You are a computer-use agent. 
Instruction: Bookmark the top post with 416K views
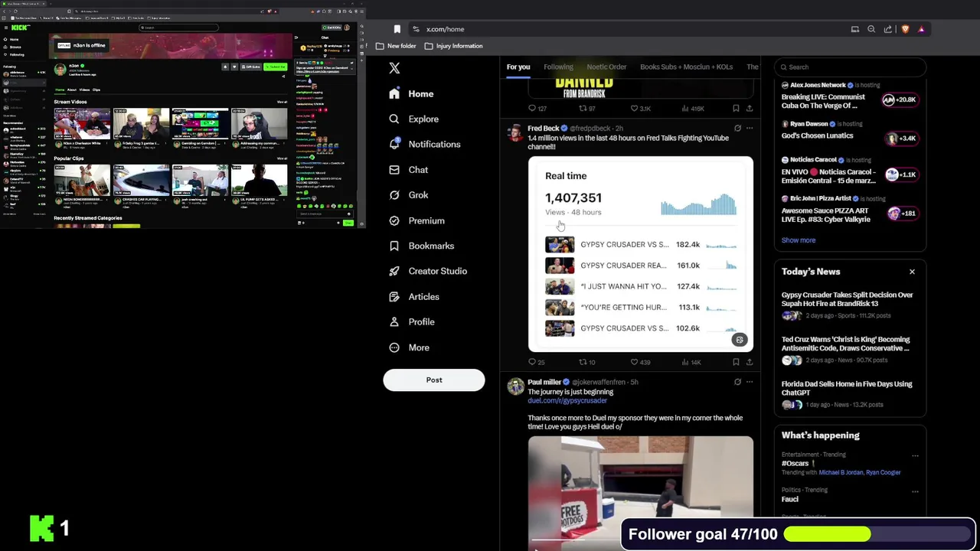click(736, 109)
